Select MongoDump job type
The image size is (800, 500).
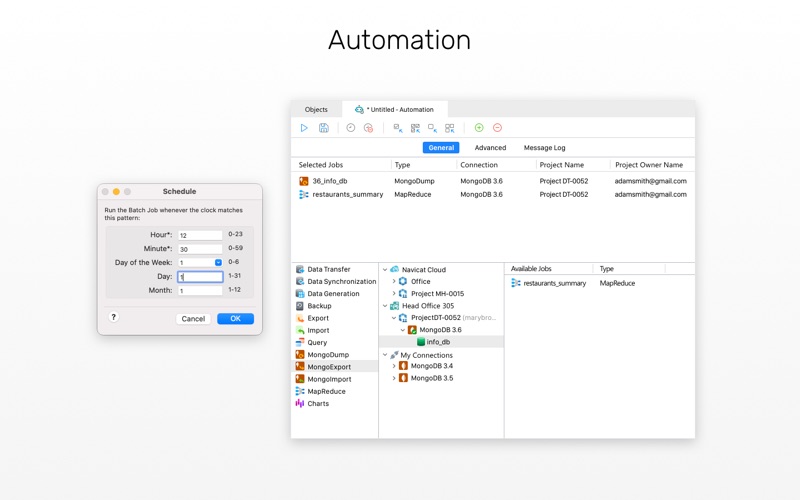tap(322, 355)
